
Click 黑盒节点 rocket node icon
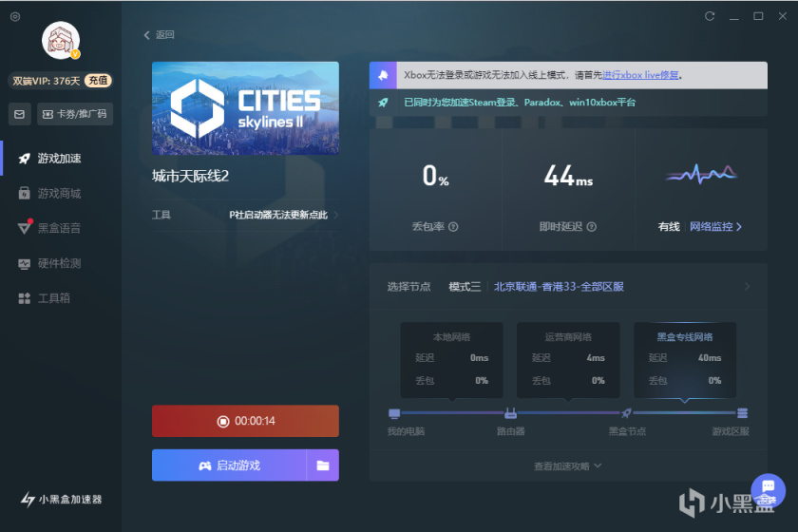tap(627, 413)
